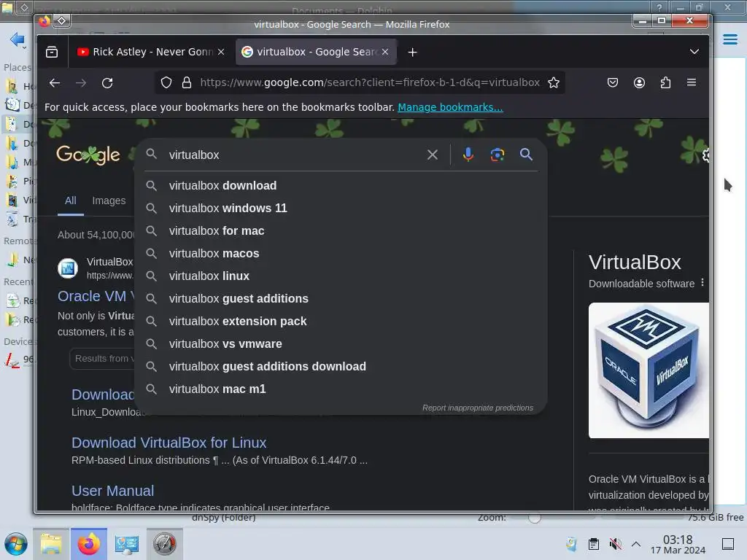Open Dolphin hamburger menu icon
Screen dimensions: 747x560
point(729,39)
